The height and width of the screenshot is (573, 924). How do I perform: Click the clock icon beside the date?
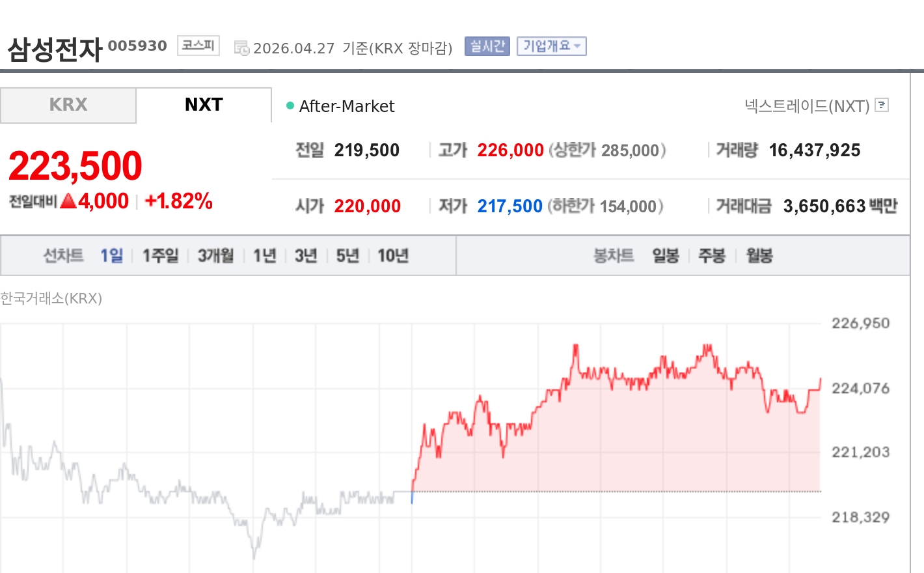pyautogui.click(x=241, y=46)
